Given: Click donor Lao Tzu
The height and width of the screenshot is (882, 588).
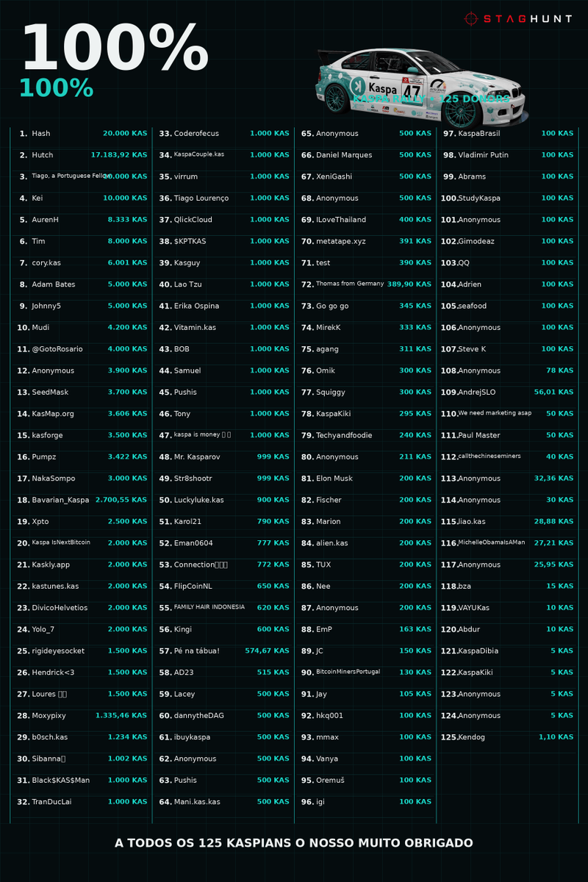Looking at the screenshot, I should (187, 284).
